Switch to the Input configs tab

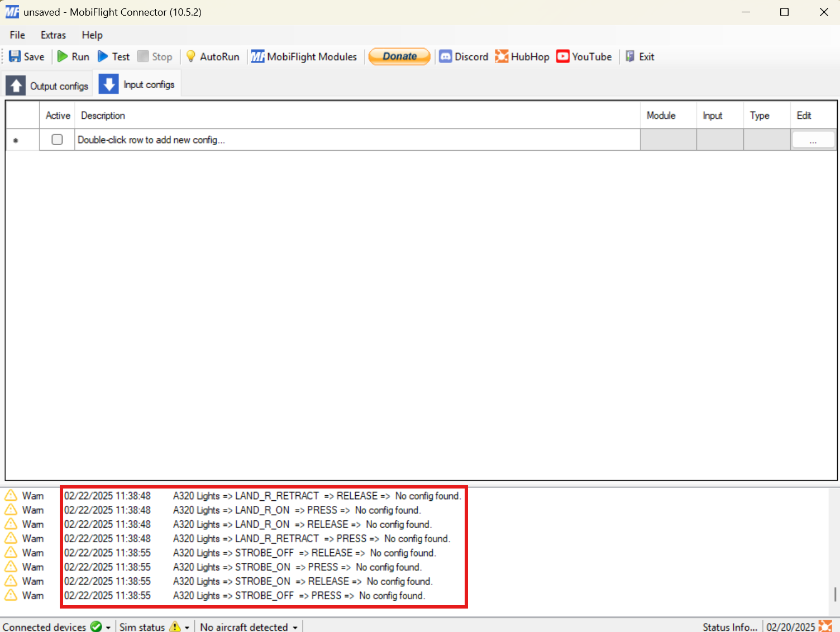[137, 84]
